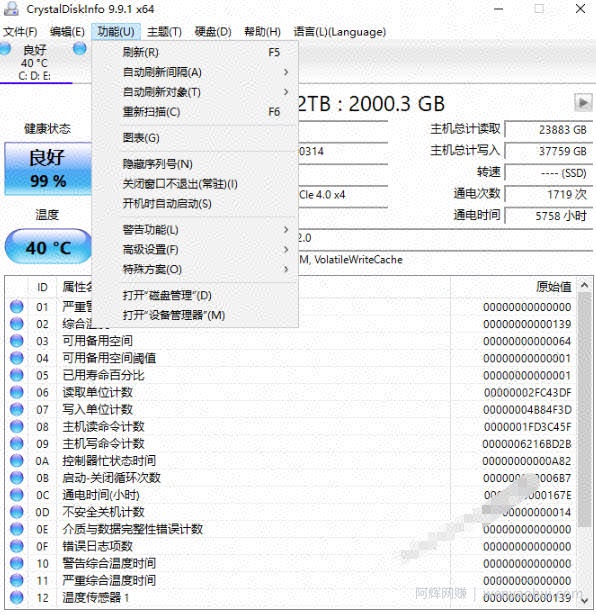This screenshot has width=596, height=615.
Task: Open the 编辑(E) menu
Action: [x=67, y=32]
